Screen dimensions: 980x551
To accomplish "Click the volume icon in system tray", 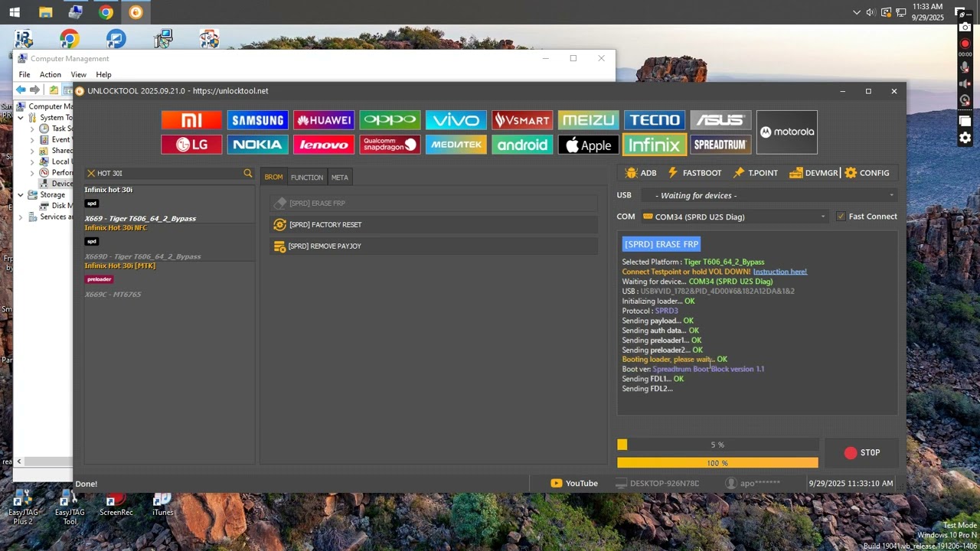I will click(871, 12).
